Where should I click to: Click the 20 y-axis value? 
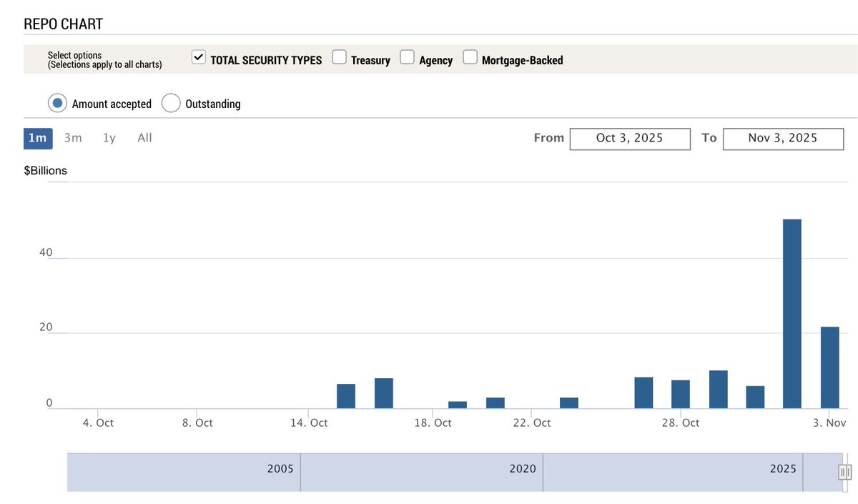pyautogui.click(x=46, y=327)
